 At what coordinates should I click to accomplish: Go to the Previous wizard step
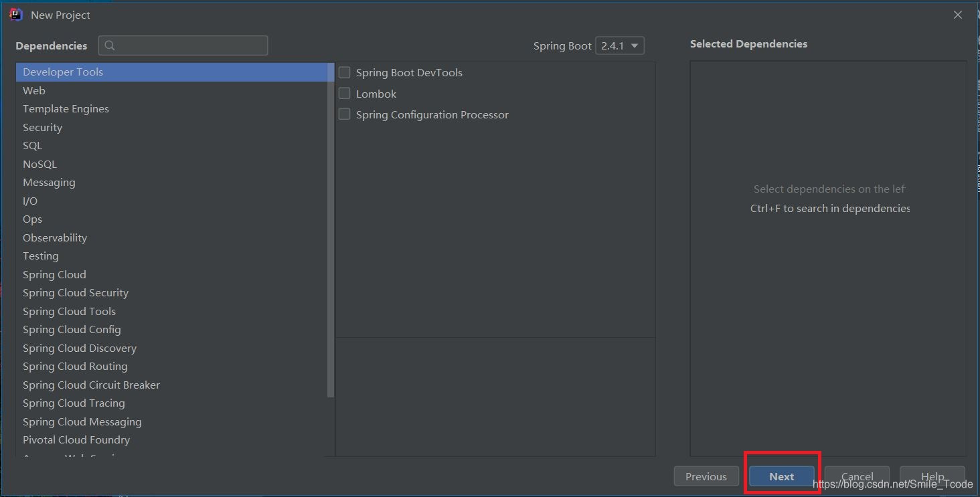coord(706,477)
